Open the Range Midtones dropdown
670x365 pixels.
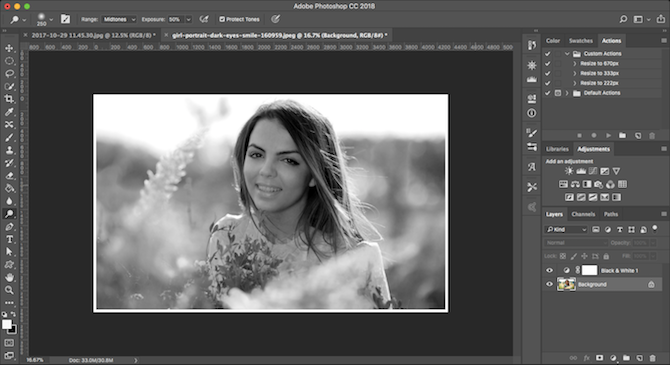point(119,19)
